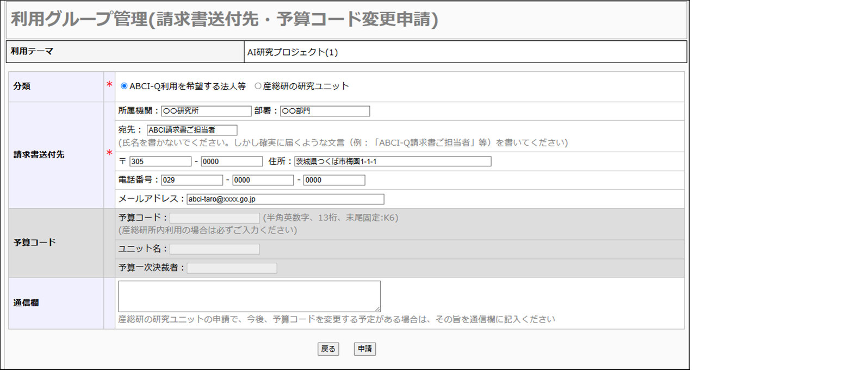Click the AI研究プロジェクト(1) theme text

pos(293,52)
